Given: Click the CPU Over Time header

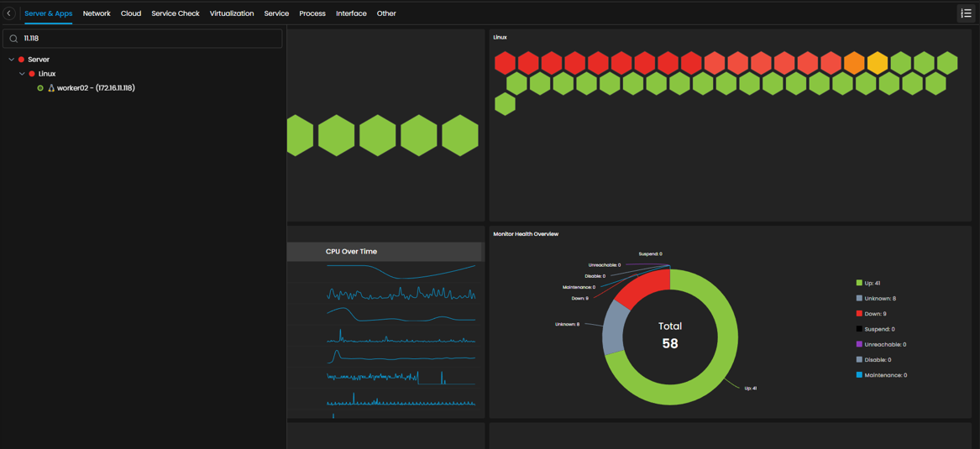Looking at the screenshot, I should pyautogui.click(x=351, y=252).
